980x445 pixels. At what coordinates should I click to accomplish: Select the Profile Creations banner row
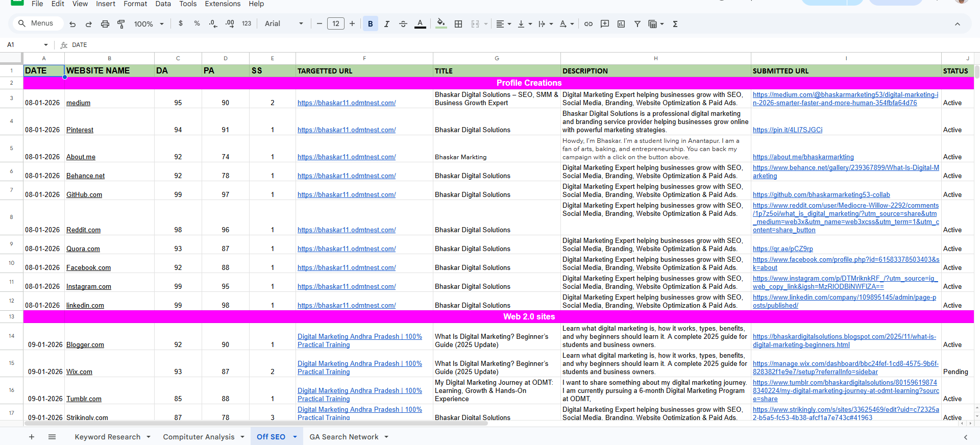499,83
